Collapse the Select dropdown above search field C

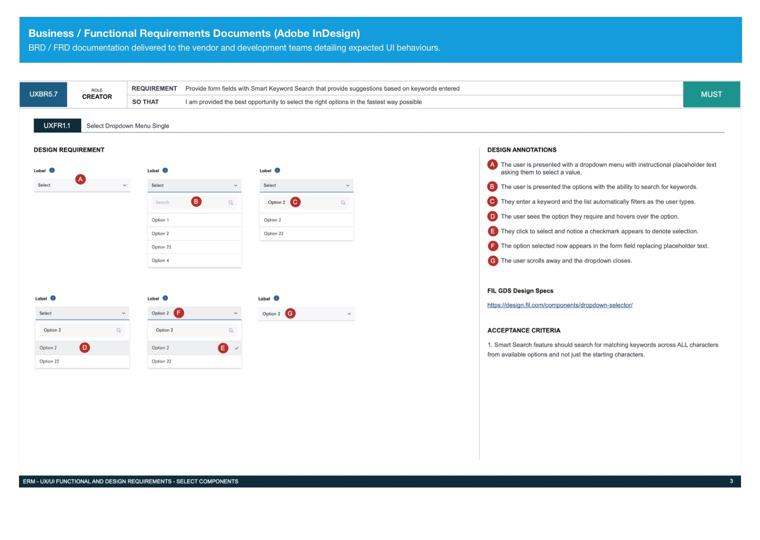(306, 185)
